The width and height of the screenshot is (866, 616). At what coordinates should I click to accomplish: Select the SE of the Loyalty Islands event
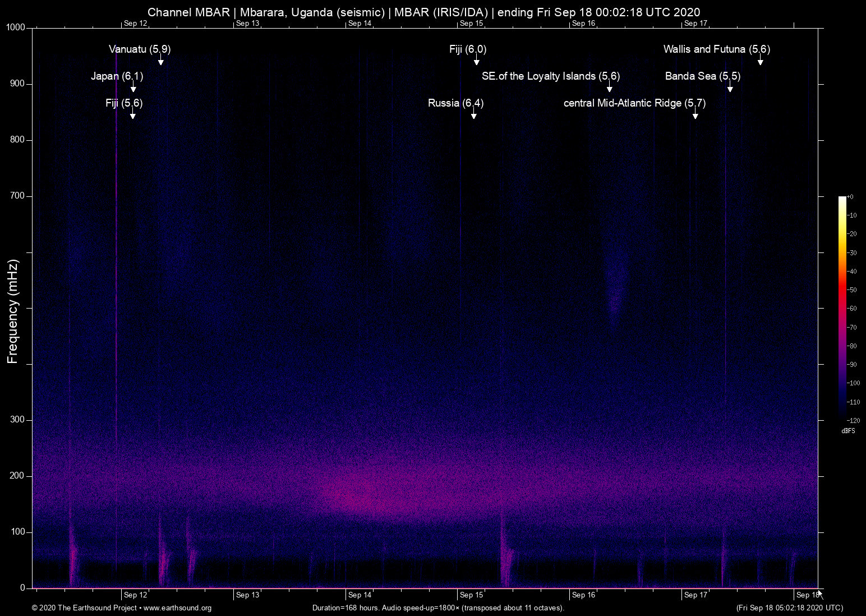(551, 76)
